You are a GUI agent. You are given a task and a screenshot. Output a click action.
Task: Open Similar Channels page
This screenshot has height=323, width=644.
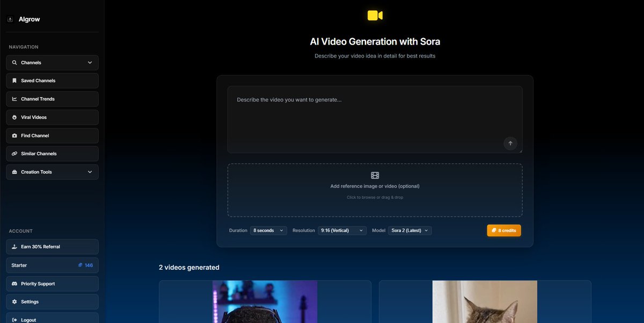tap(52, 154)
